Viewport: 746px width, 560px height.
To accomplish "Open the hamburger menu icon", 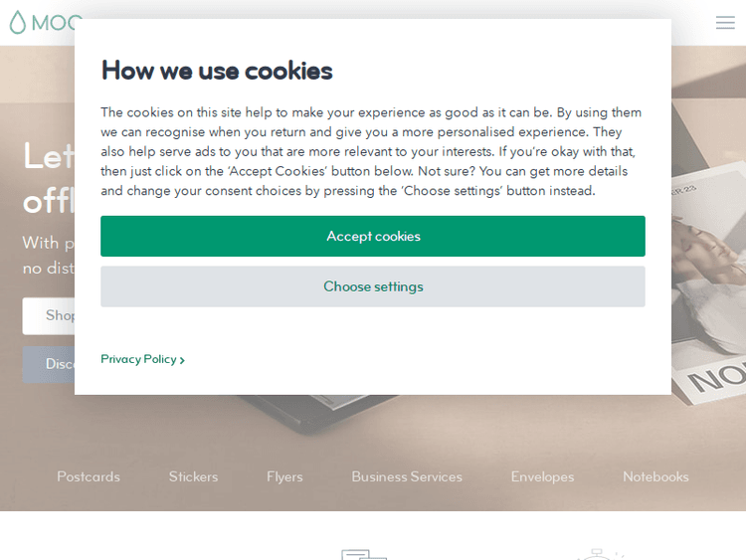I will [x=725, y=22].
